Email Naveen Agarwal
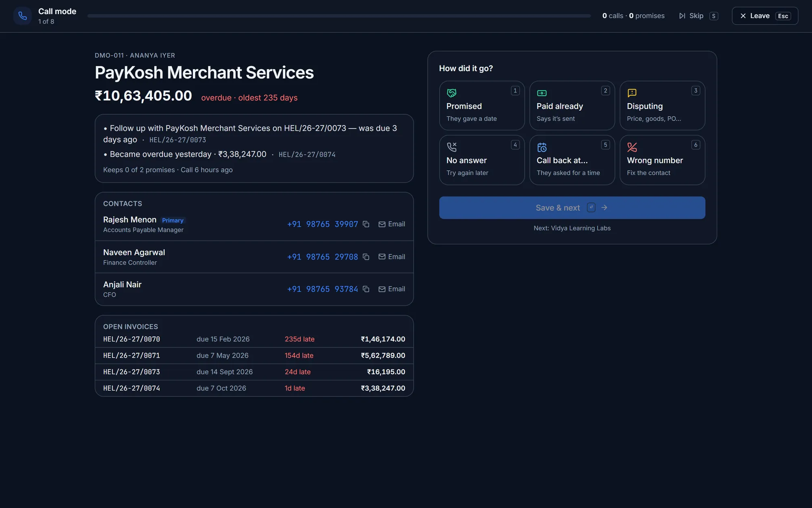The width and height of the screenshot is (812, 508). (392, 257)
